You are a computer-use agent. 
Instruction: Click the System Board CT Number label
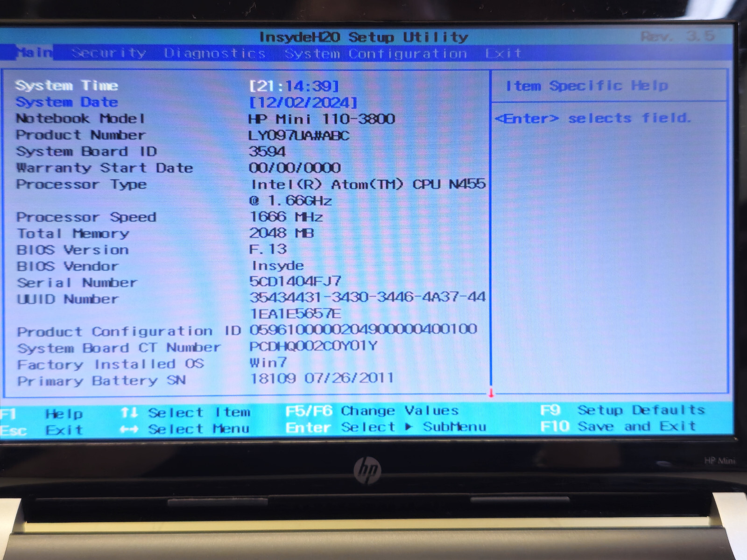pyautogui.click(x=119, y=348)
